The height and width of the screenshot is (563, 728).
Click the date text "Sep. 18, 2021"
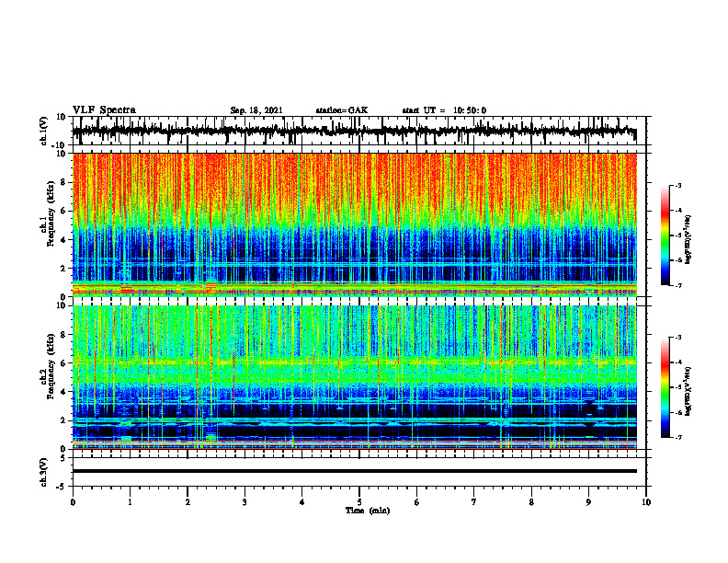256,110
